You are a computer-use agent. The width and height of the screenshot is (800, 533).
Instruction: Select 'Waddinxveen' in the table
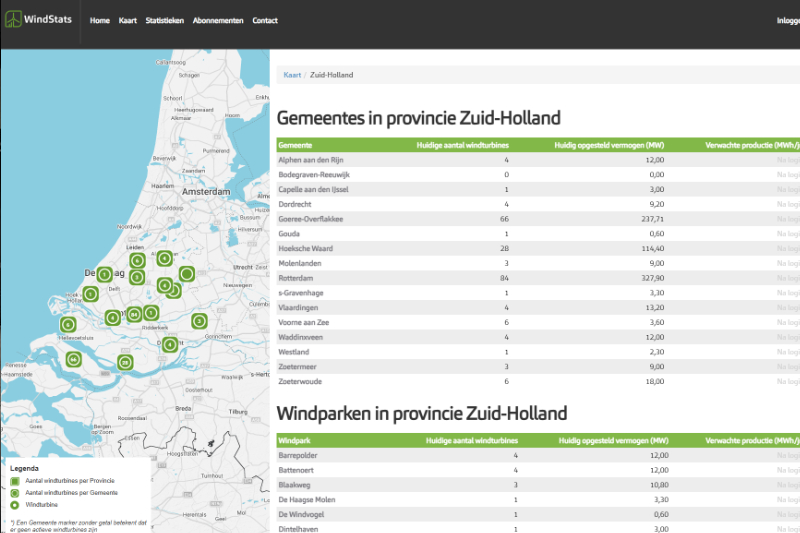(x=301, y=338)
